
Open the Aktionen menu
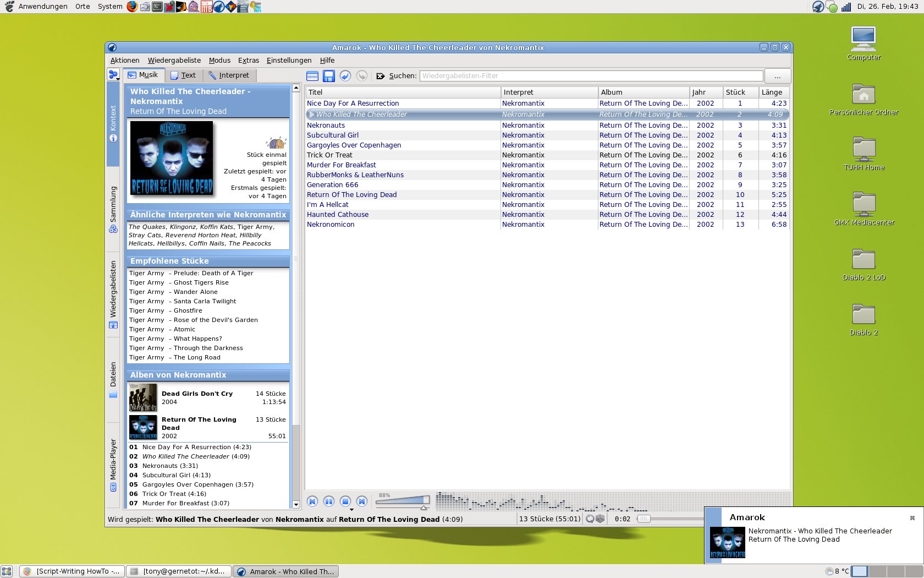(125, 61)
